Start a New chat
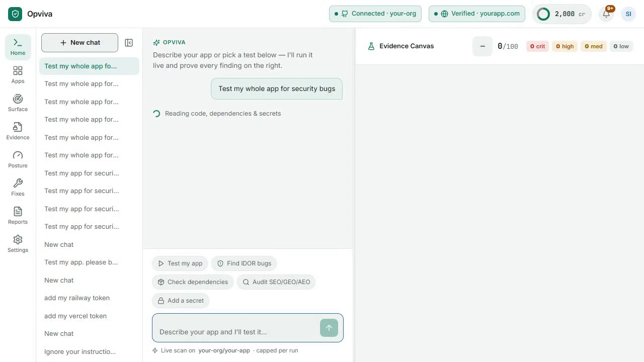The width and height of the screenshot is (644, 362). pos(79,43)
